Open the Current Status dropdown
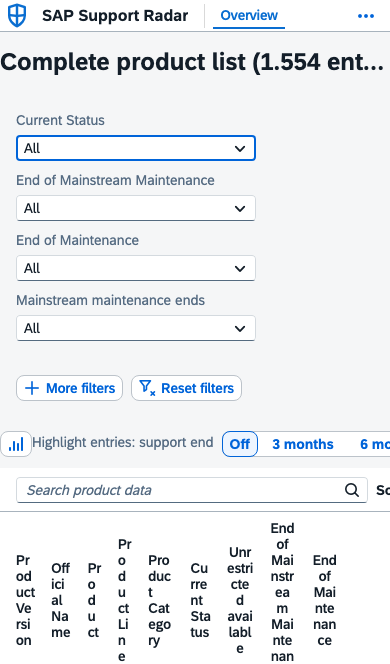Viewport: 390px width, 664px height. coord(136,148)
